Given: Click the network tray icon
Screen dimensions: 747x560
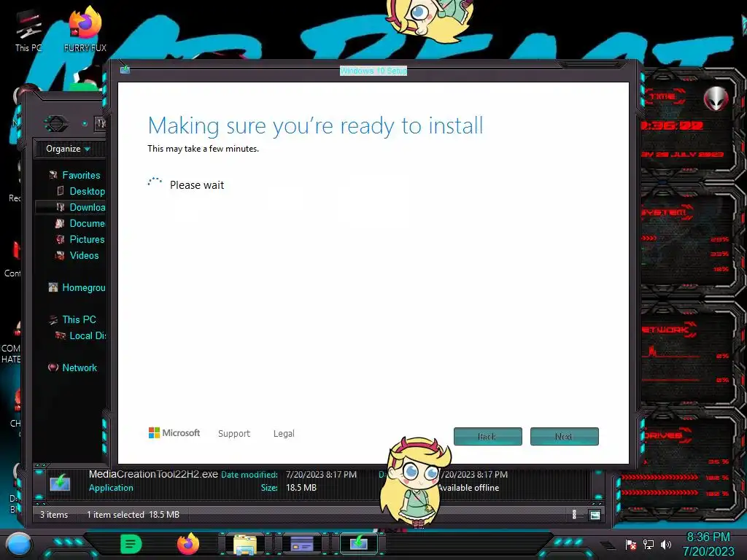Looking at the screenshot, I should pos(648,545).
